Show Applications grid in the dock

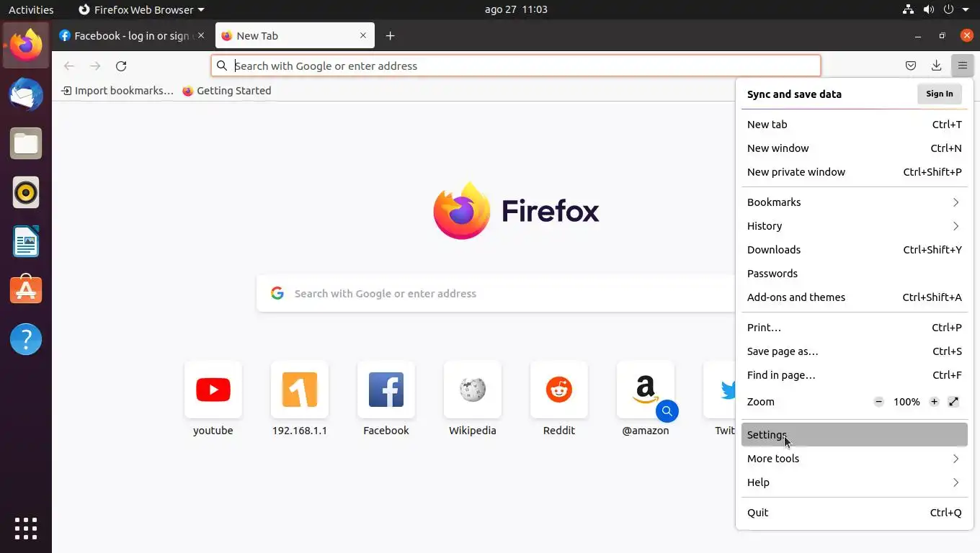[26, 529]
